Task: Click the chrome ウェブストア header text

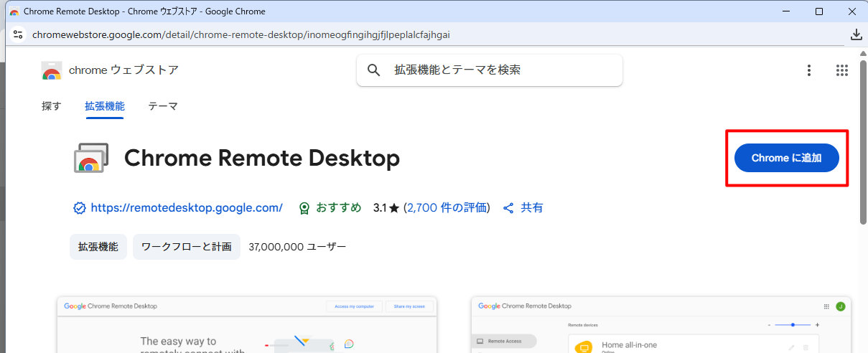Action: click(123, 70)
